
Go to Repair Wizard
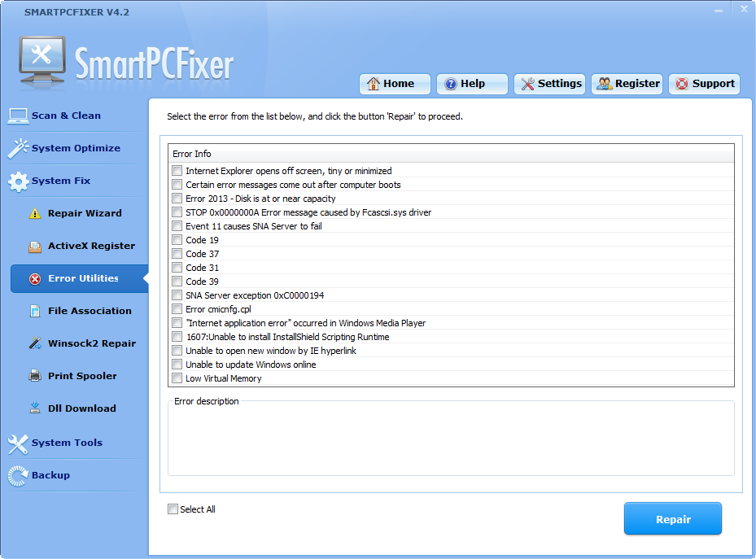[x=85, y=213]
